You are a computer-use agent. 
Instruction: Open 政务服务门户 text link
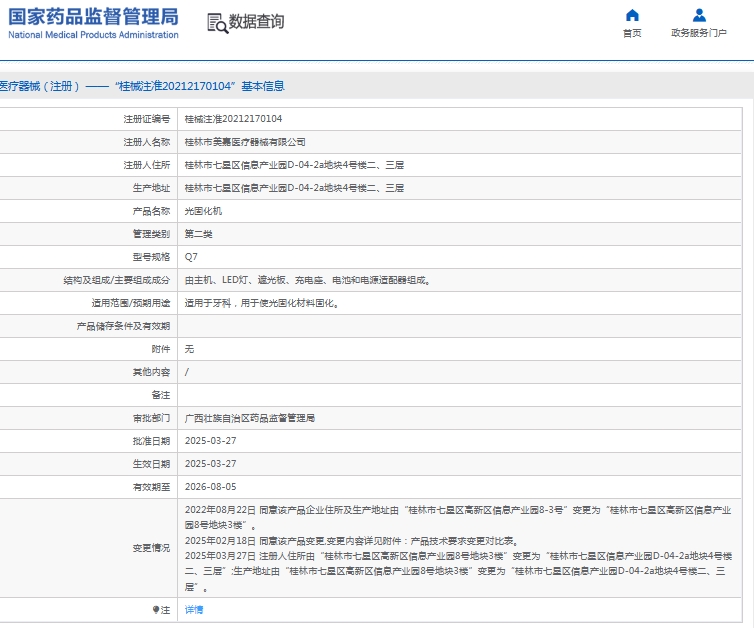[699, 33]
